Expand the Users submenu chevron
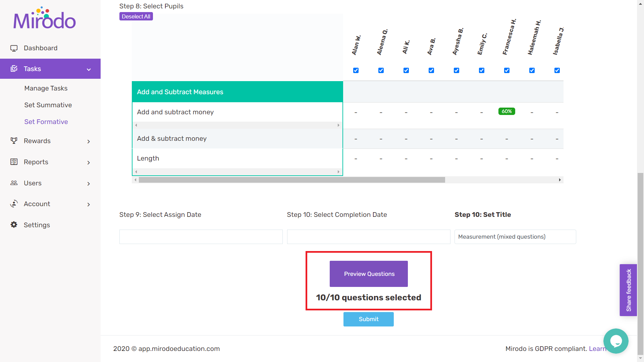The width and height of the screenshot is (644, 362). tap(89, 184)
